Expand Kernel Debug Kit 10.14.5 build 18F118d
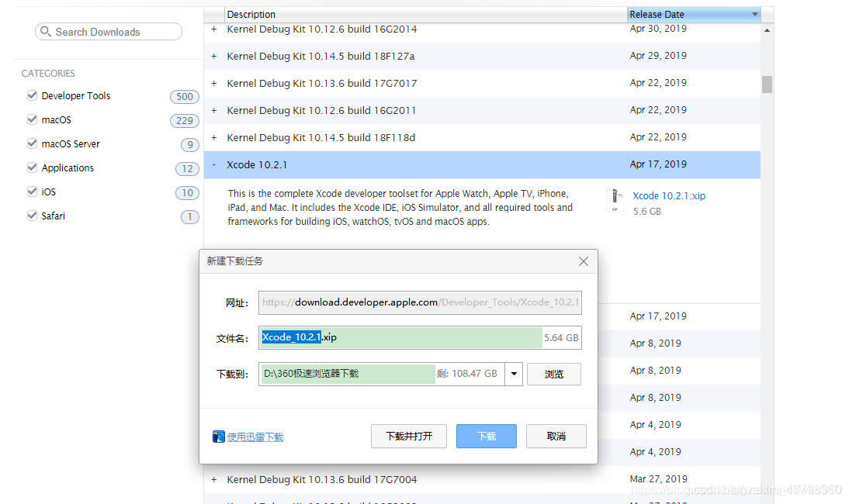 [x=214, y=137]
